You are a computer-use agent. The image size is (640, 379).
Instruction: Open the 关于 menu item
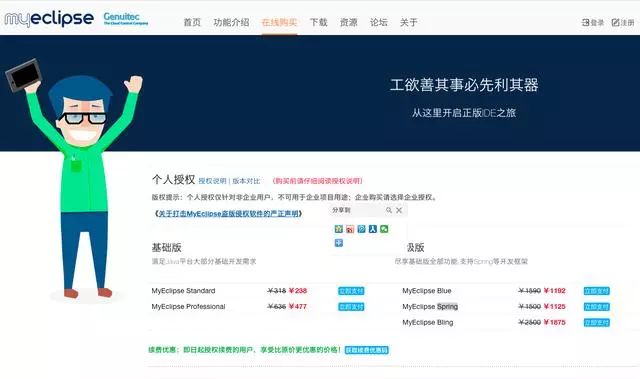(409, 22)
